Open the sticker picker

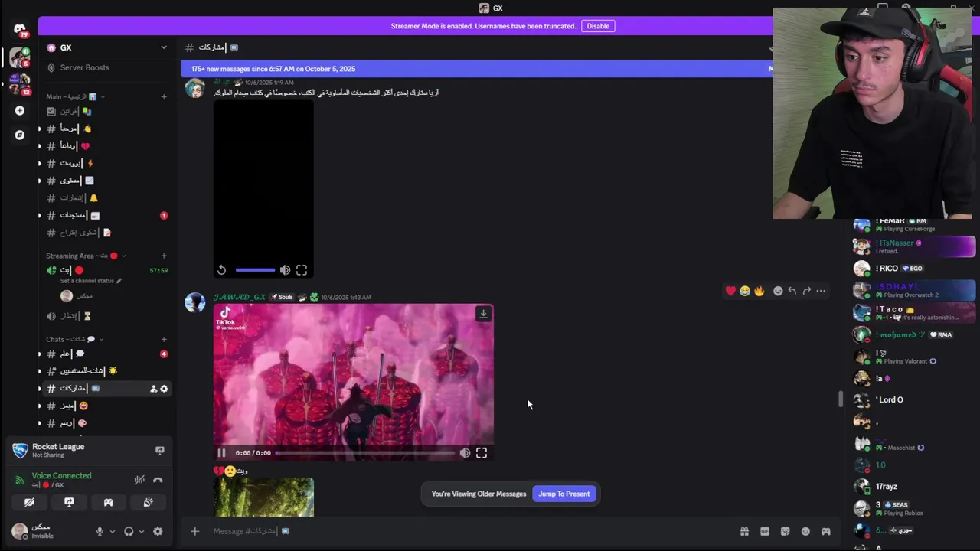785,531
